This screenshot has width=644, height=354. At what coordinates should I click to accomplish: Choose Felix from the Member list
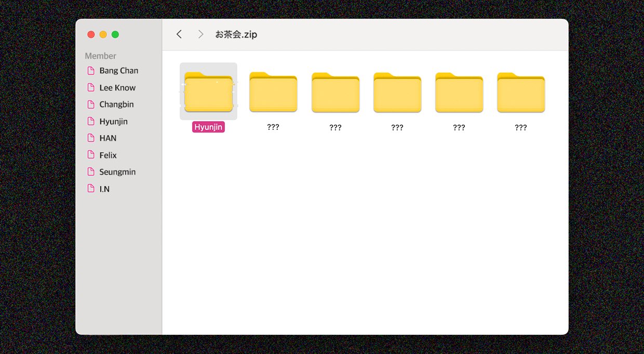click(x=102, y=155)
